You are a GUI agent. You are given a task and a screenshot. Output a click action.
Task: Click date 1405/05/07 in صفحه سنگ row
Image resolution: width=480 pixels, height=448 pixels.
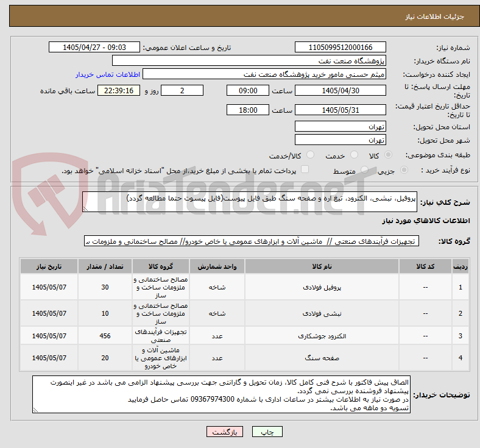49,358
